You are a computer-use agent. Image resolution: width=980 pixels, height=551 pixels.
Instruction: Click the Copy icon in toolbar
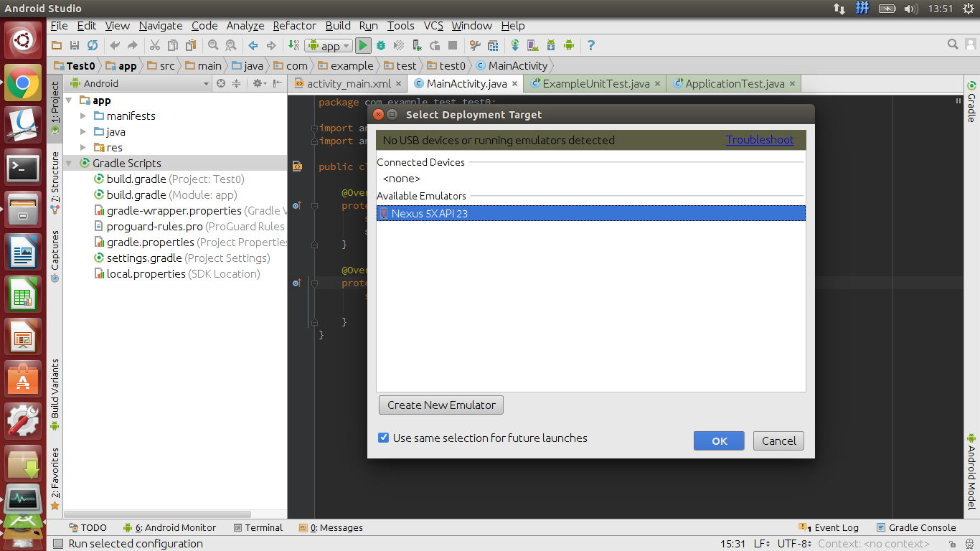(x=172, y=45)
